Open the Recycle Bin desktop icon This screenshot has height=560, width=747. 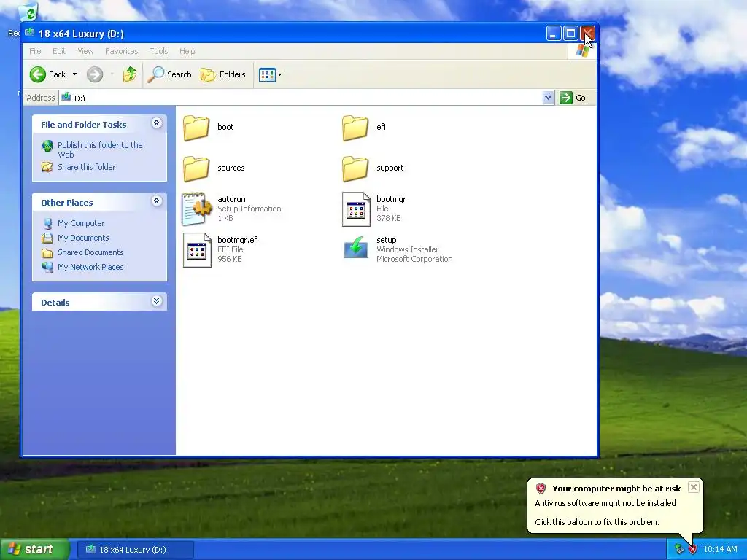click(x=29, y=12)
